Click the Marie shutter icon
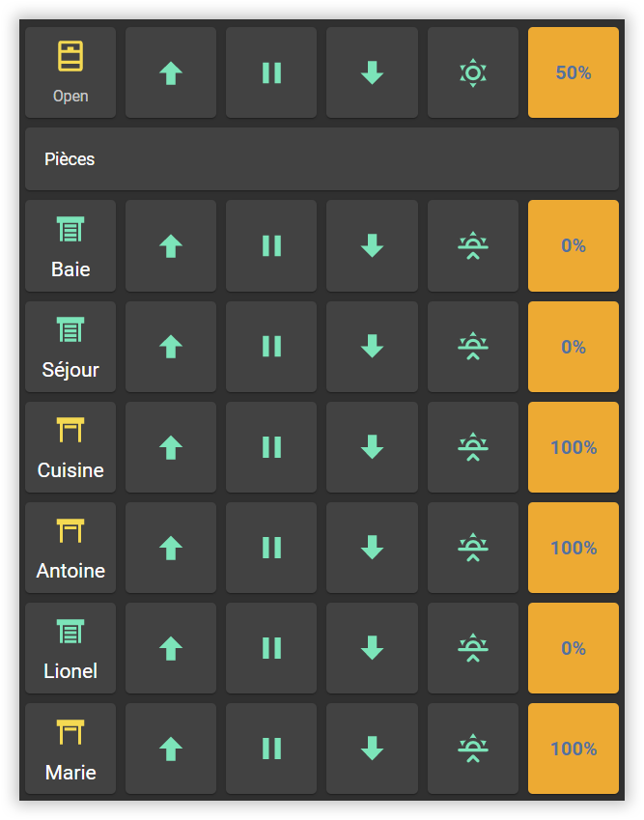 (70, 733)
